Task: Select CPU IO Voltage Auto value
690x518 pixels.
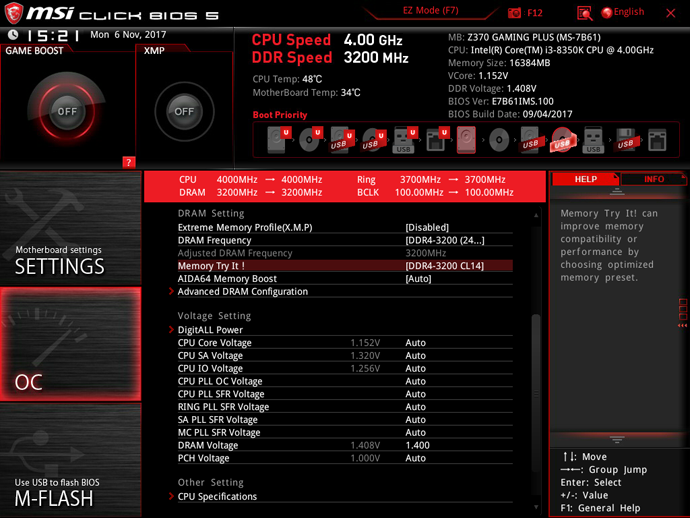Action: pos(415,368)
